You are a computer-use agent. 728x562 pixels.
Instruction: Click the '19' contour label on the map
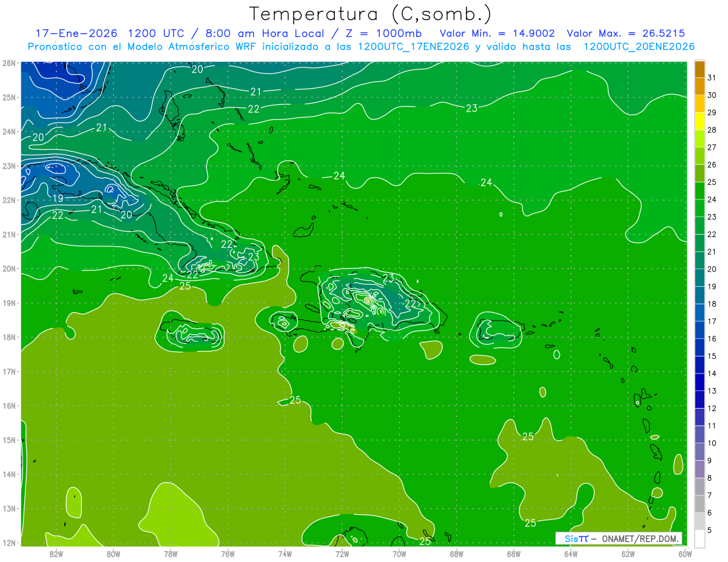click(x=58, y=198)
